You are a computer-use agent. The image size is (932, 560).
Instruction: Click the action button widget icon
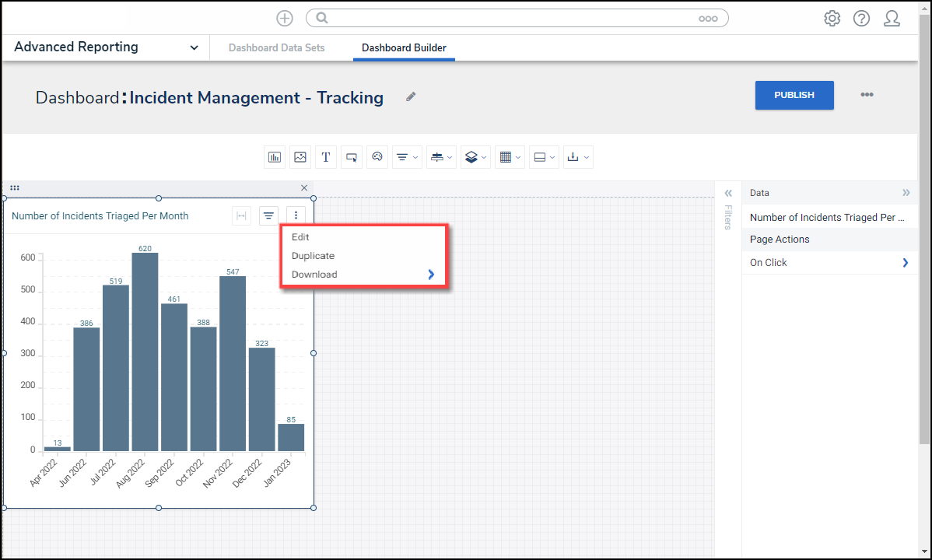pyautogui.click(x=352, y=157)
